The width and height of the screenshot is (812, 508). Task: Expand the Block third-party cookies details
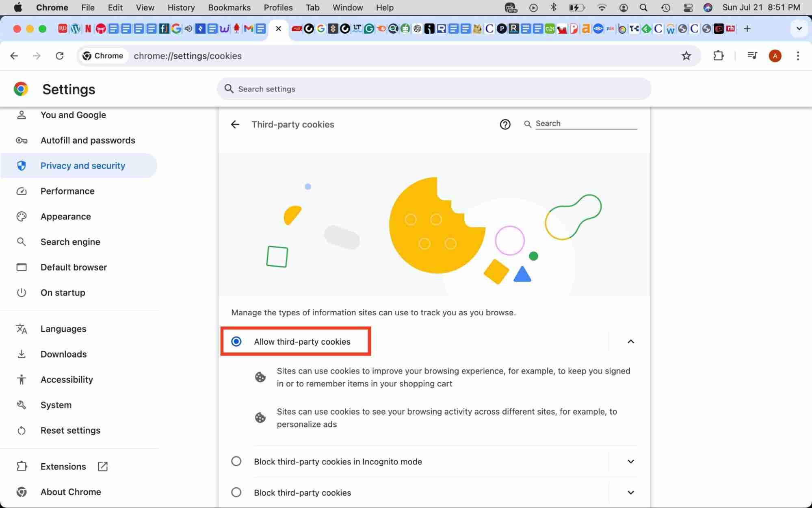[x=630, y=492]
